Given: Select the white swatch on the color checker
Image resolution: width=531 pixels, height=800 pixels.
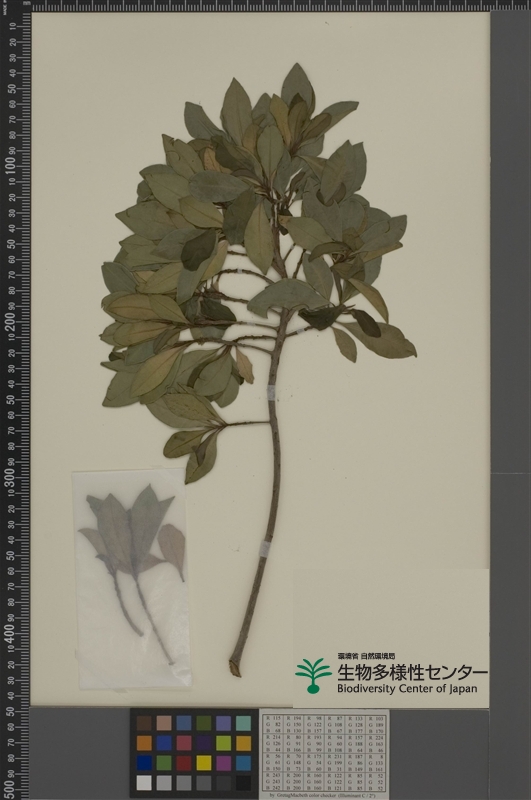Looking at the screenshot, I should pyautogui.click(x=144, y=783).
